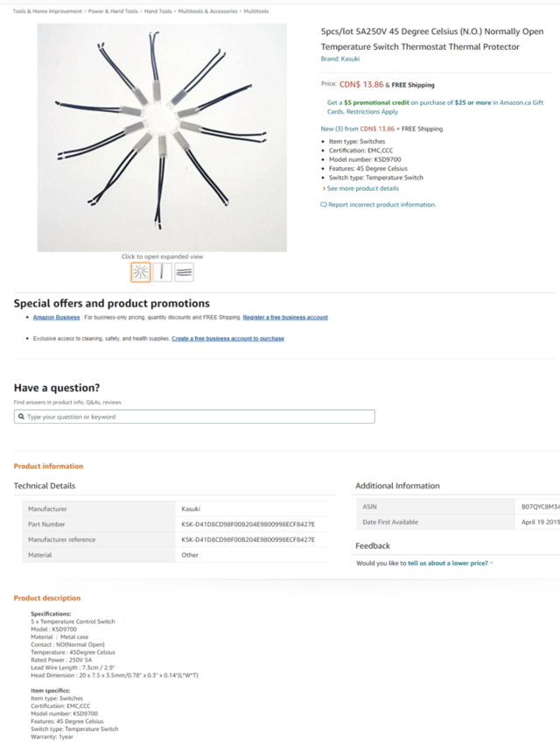Click Register a free business account link

[x=285, y=318]
